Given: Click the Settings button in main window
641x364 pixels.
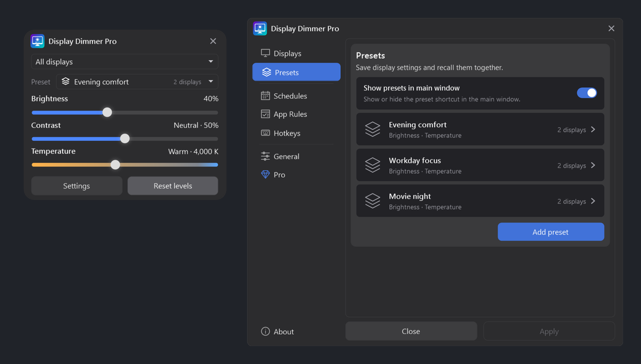Looking at the screenshot, I should tap(76, 186).
